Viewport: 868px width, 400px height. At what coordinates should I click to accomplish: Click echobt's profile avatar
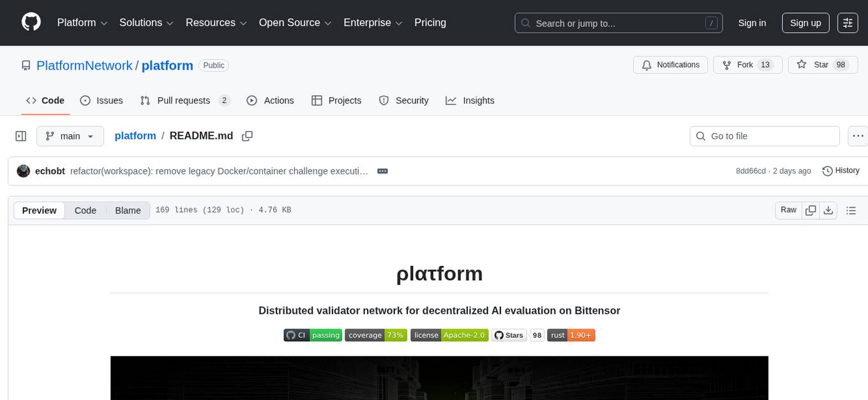[24, 171]
